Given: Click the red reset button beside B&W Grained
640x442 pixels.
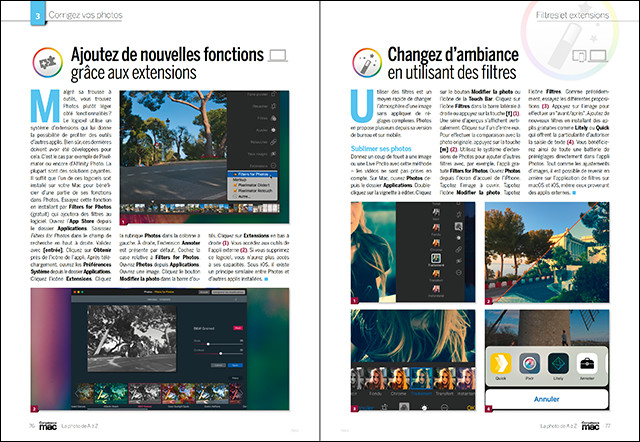Looking at the screenshot, I should click(238, 328).
